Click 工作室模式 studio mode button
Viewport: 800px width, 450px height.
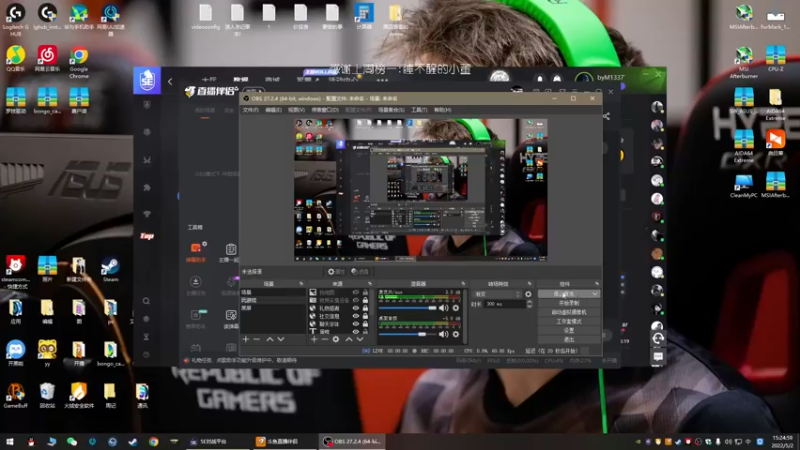[569, 321]
